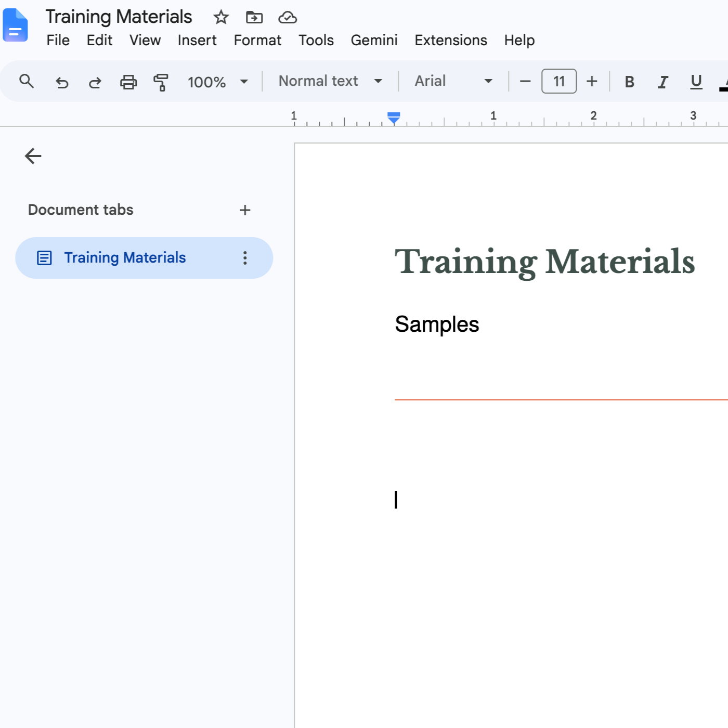Click the Training Materials heading in document
The height and width of the screenshot is (728, 728).
(544, 262)
